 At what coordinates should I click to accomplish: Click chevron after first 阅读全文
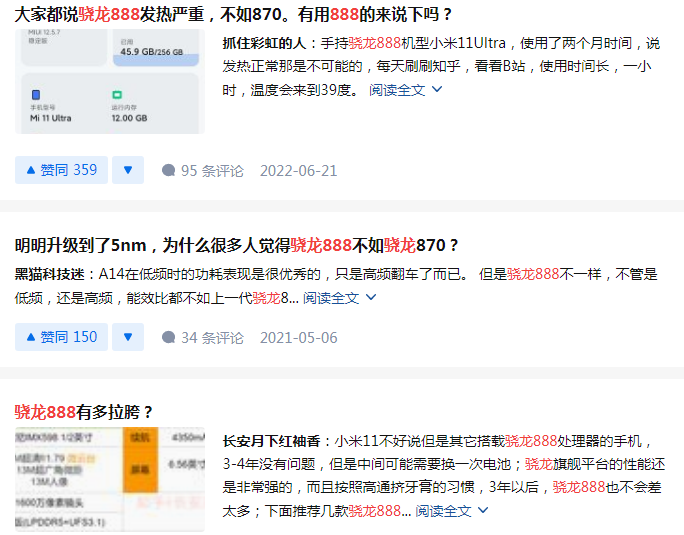(x=437, y=89)
